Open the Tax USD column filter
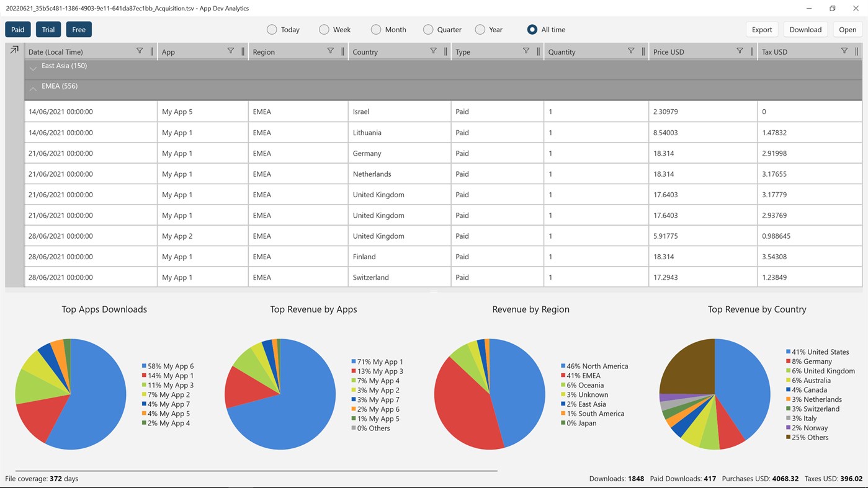The width and height of the screenshot is (868, 488). (x=845, y=51)
